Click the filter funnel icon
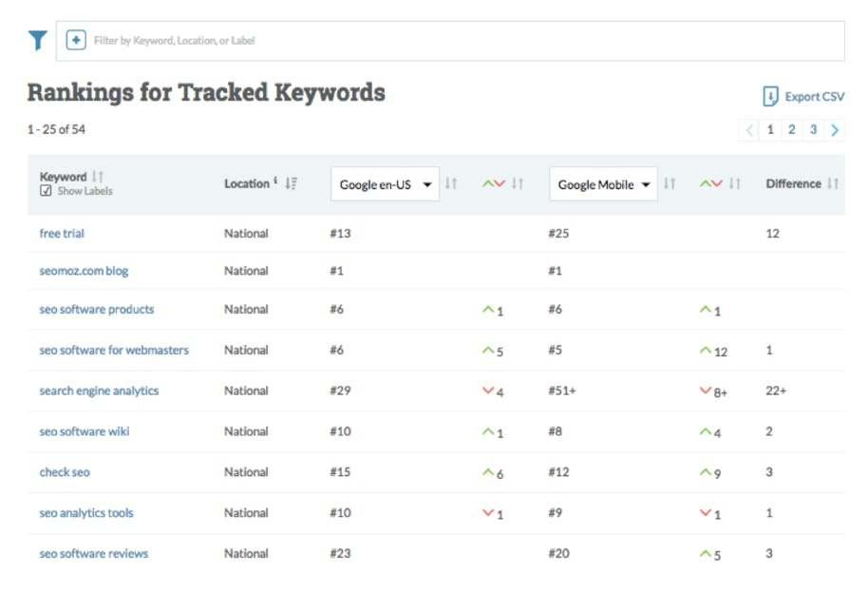 click(x=36, y=39)
